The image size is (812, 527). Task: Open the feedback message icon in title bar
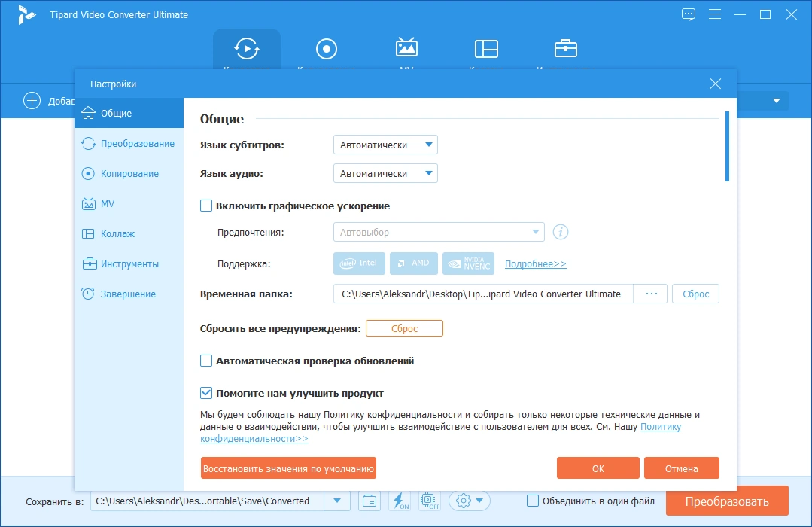(689, 14)
